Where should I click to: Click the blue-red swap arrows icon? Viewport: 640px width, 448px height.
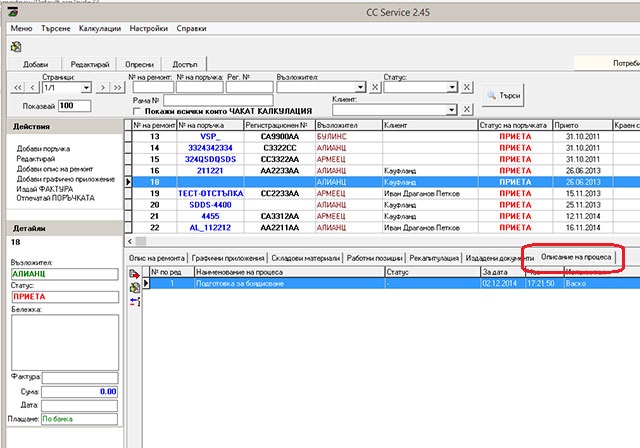[135, 302]
